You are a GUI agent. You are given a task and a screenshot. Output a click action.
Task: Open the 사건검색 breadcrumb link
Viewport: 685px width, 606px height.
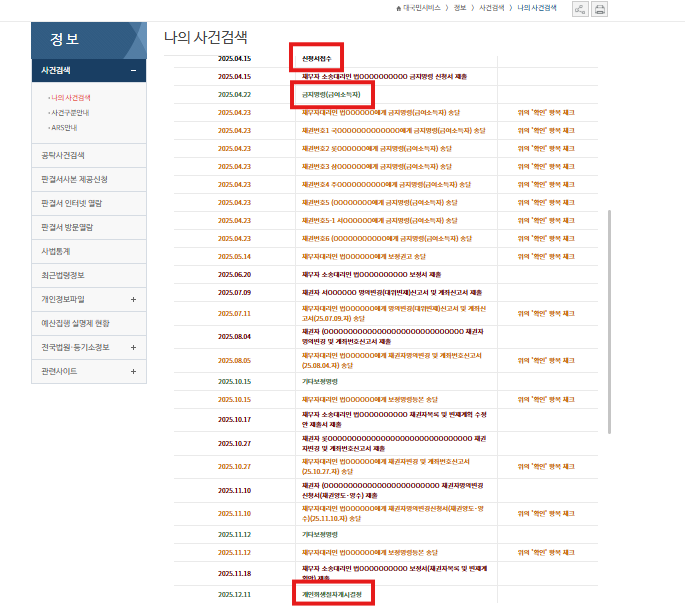(x=491, y=8)
